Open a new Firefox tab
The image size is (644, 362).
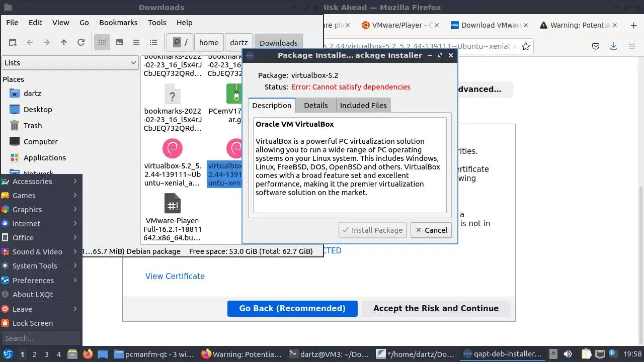coord(633,25)
